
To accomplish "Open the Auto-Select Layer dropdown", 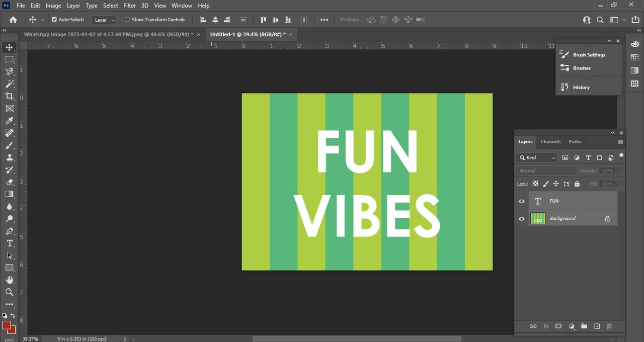I will pos(105,20).
